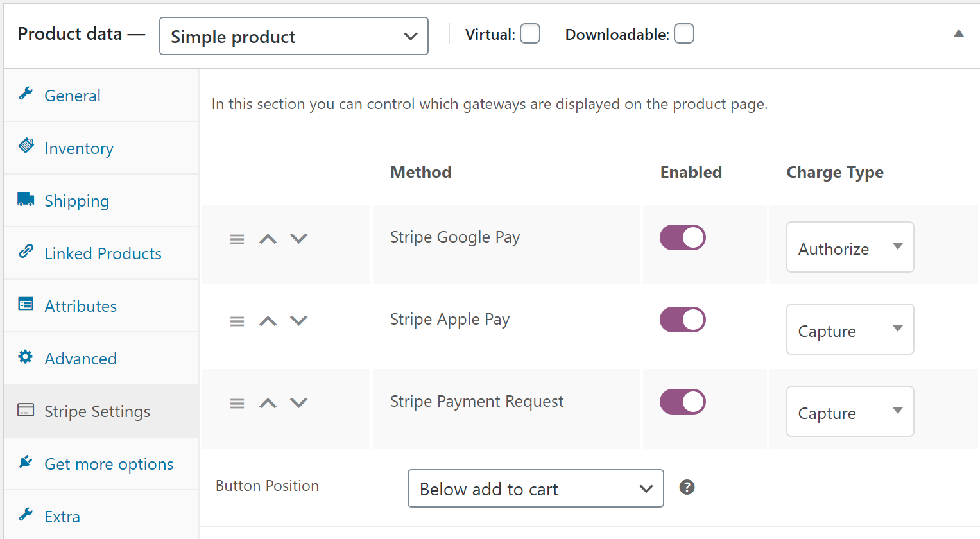Click the help icon beside Button Position

(687, 488)
